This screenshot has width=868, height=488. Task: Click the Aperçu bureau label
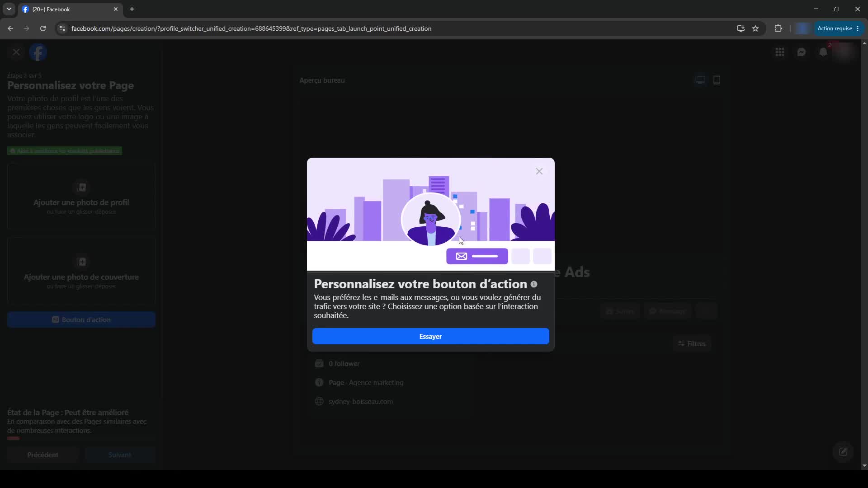(x=322, y=80)
